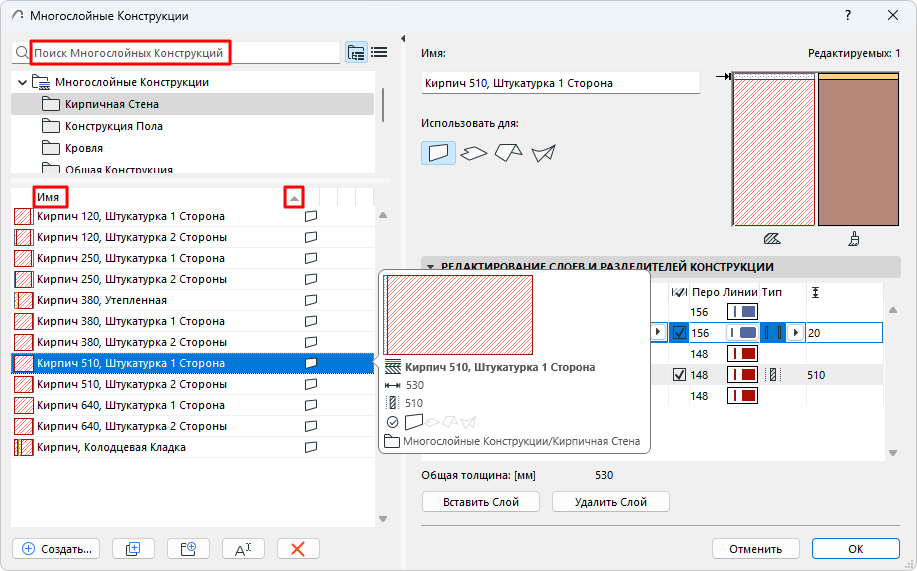Select Кирпич 380, Штукатурка 2 Стороны

pyautogui.click(x=192, y=342)
